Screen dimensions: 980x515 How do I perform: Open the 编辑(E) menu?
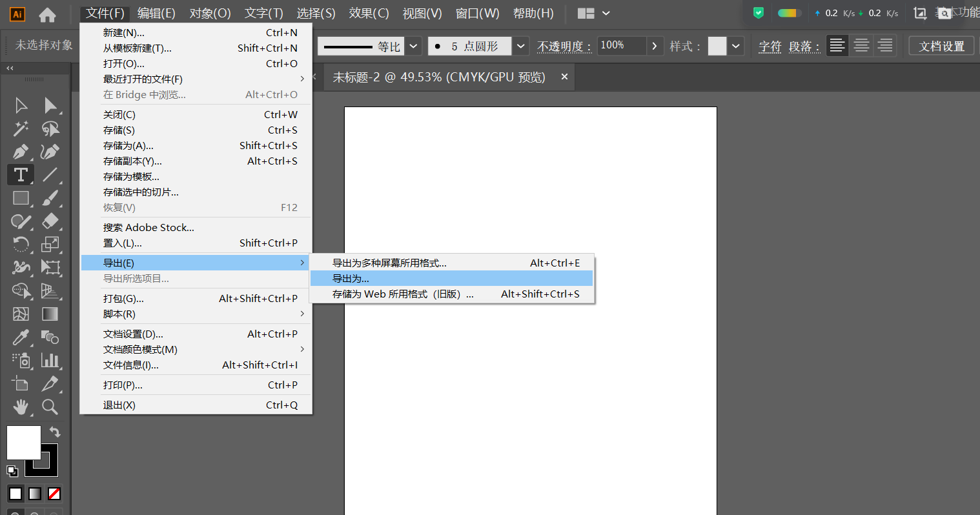(x=156, y=14)
